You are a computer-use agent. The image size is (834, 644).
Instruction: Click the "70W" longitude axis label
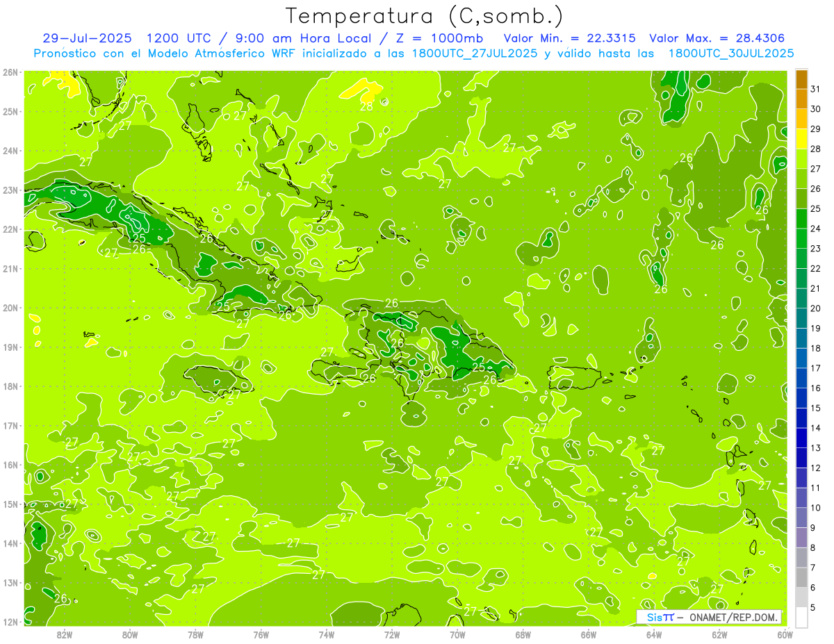point(457,634)
